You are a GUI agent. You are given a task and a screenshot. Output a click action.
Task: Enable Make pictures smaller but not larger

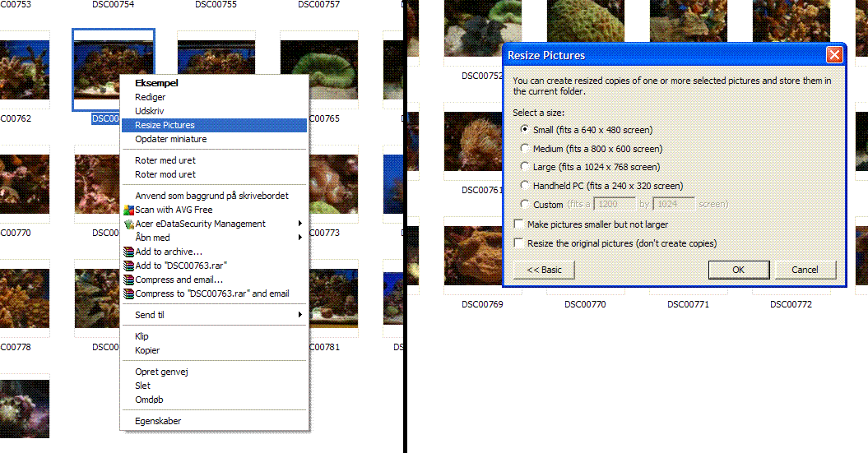click(518, 224)
